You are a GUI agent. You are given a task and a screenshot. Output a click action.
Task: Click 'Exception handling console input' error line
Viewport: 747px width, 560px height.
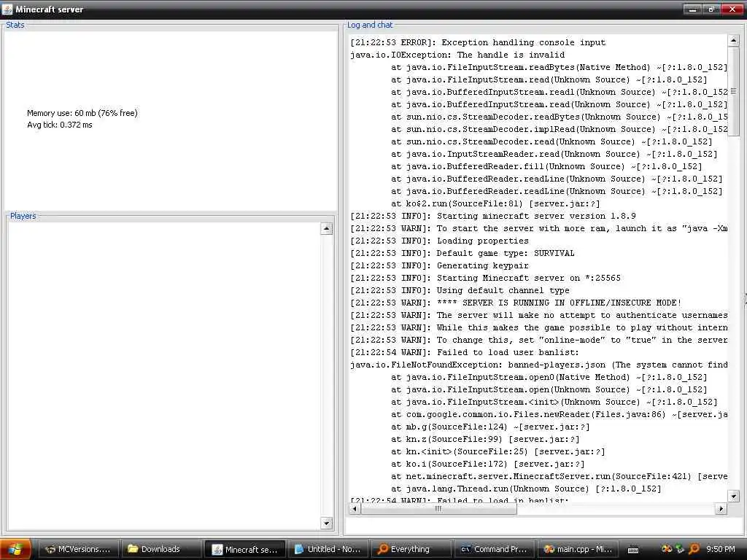pyautogui.click(x=478, y=42)
